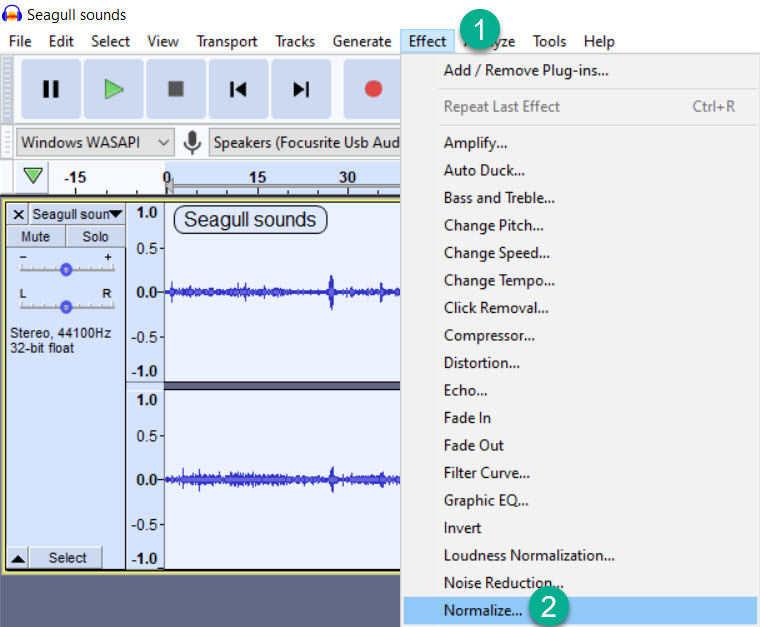
Task: Open the Tools menu
Action: tap(549, 42)
